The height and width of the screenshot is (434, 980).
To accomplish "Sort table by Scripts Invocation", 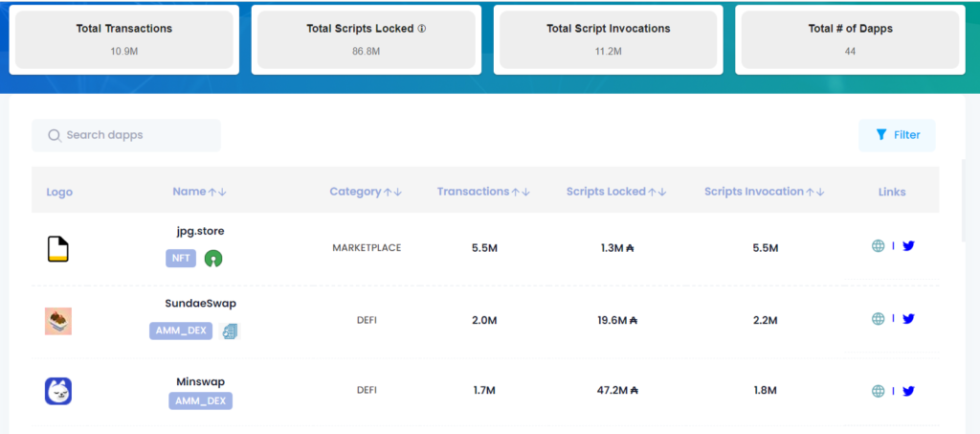I will pos(765,192).
